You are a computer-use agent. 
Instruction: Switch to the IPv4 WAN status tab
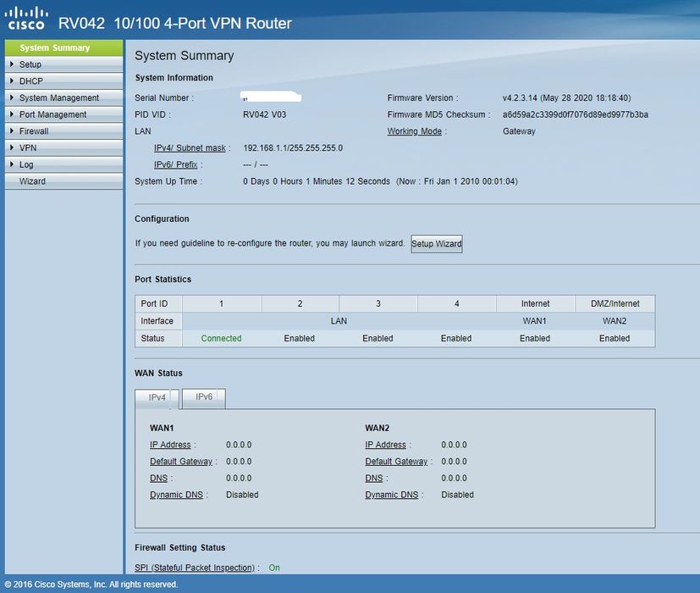[x=157, y=397]
